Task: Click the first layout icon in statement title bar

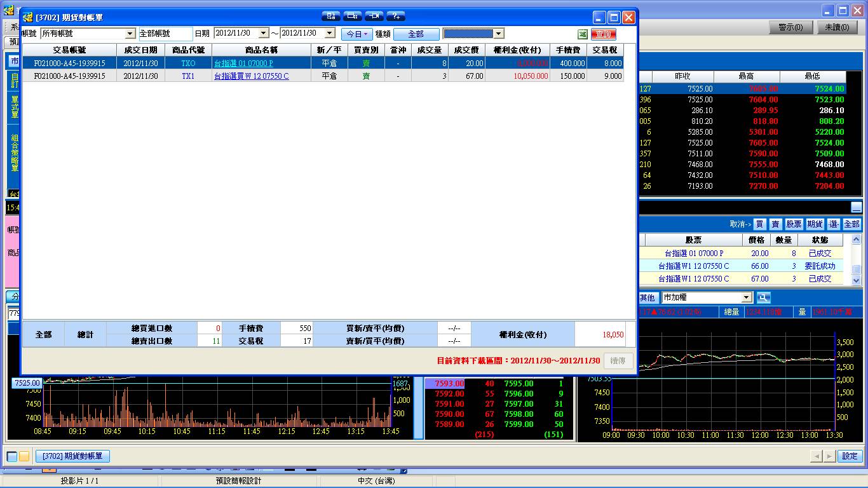Action: point(331,17)
